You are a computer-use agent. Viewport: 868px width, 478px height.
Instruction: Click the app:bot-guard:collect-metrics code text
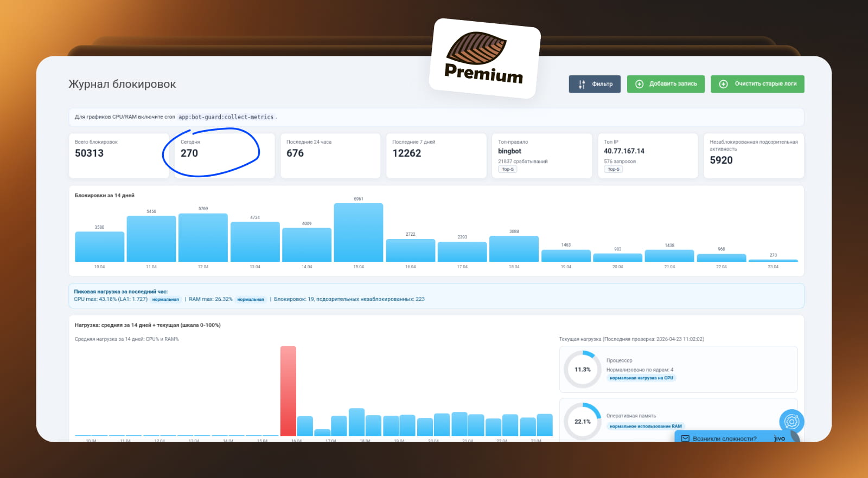pos(226,117)
